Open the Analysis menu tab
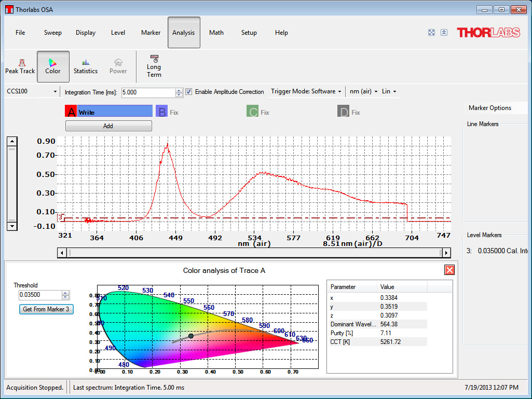This screenshot has width=532, height=399. pyautogui.click(x=184, y=33)
